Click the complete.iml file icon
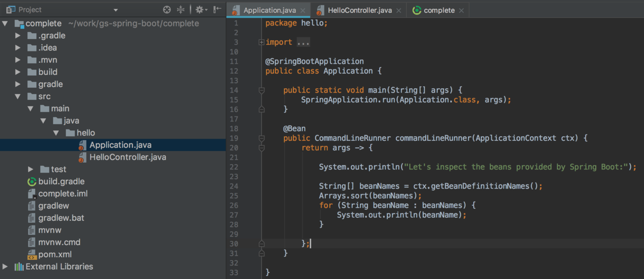 coord(32,194)
